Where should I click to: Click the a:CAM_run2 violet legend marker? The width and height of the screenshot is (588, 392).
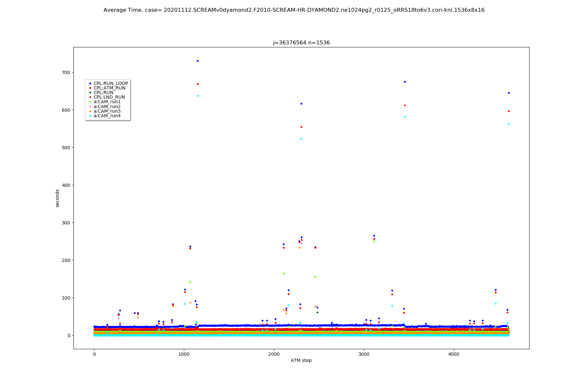(90, 107)
